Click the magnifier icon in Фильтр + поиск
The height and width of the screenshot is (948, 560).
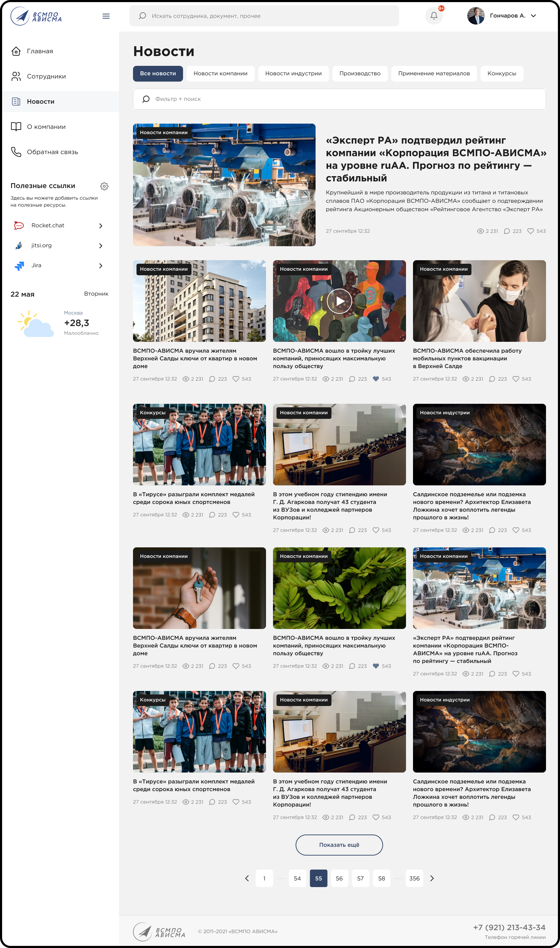(146, 99)
